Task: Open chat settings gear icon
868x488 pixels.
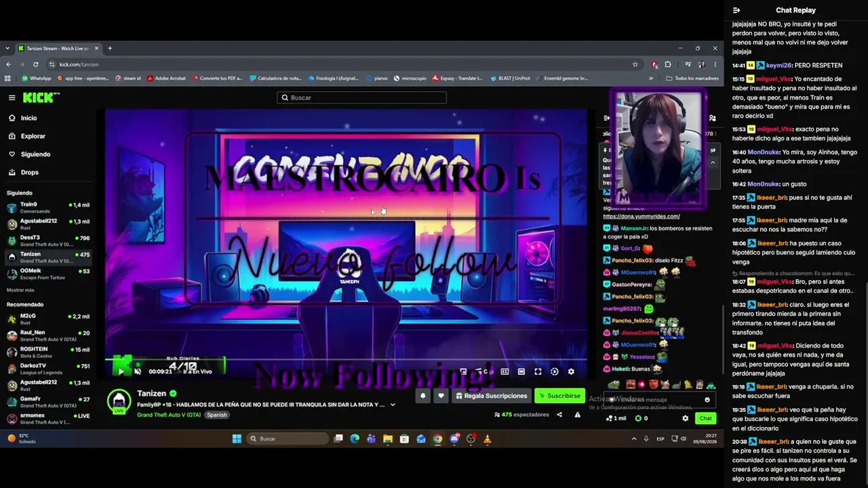Action: [685, 418]
